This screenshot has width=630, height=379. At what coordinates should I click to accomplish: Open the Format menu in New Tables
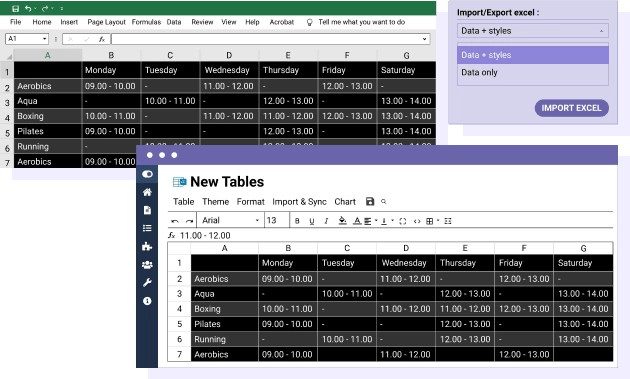[250, 202]
